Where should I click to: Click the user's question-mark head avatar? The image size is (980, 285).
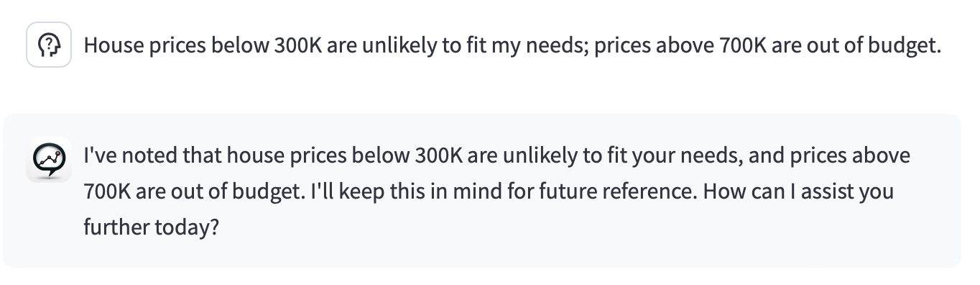pos(49,45)
